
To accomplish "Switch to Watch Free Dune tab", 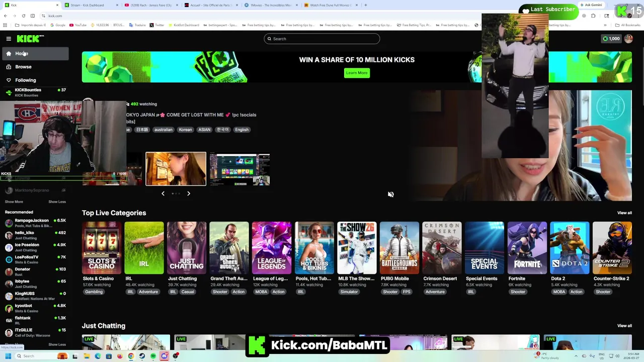I will click(x=330, y=5).
